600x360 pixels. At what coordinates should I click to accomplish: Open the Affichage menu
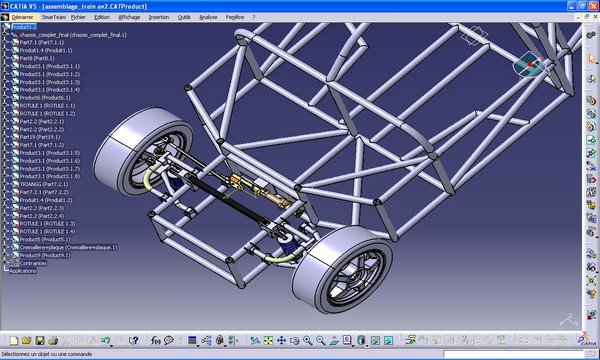tap(129, 17)
